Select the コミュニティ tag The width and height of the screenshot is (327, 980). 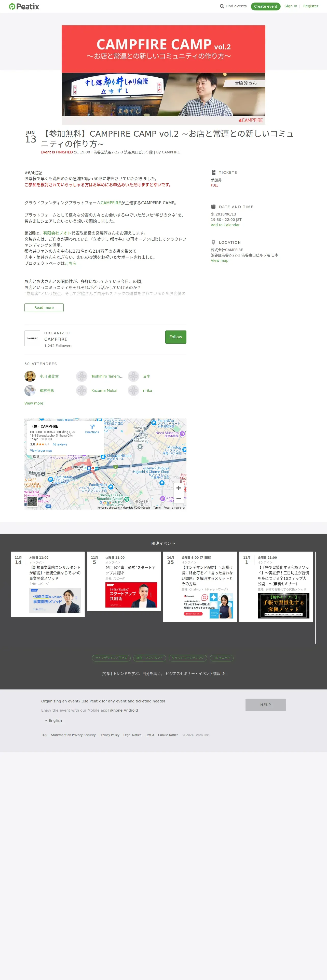222,658
